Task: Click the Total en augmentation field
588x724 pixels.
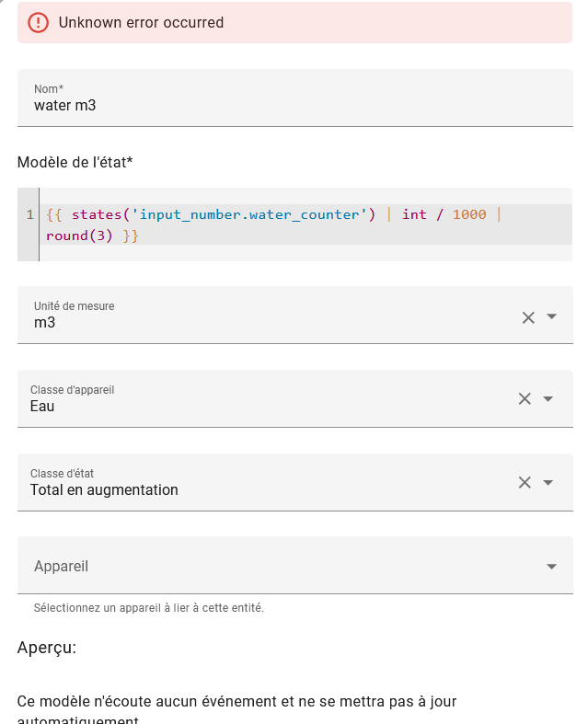Action: [266, 482]
